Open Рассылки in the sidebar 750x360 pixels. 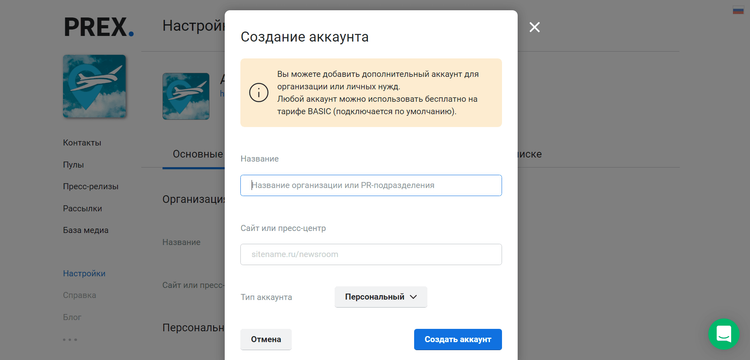point(82,208)
